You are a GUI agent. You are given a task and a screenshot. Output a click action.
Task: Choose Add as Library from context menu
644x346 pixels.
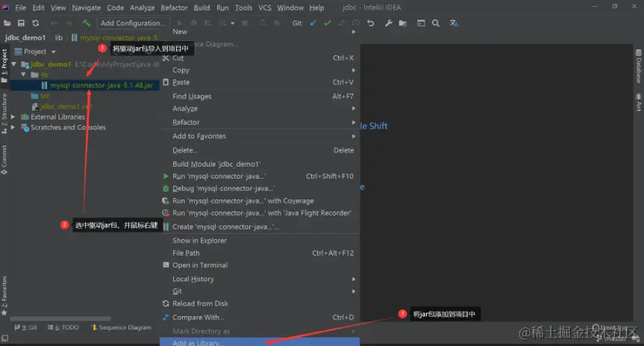point(260,342)
